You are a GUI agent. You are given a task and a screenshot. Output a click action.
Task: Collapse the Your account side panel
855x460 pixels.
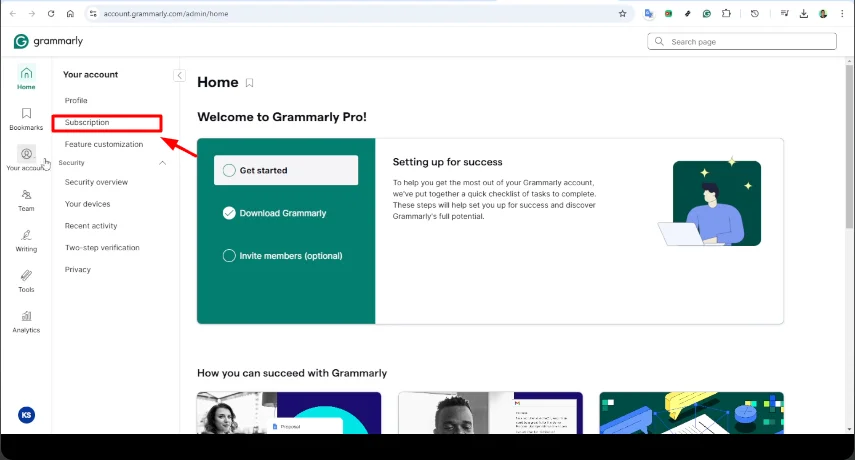(x=179, y=75)
